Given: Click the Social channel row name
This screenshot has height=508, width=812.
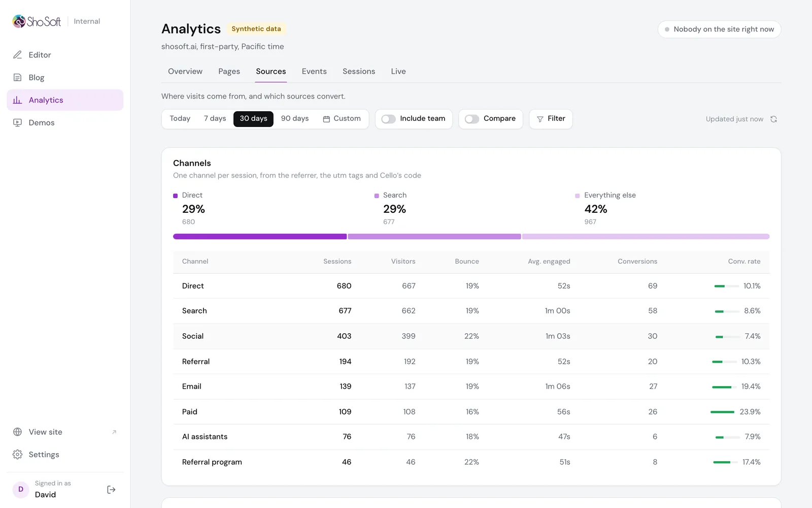Looking at the screenshot, I should click(x=193, y=336).
